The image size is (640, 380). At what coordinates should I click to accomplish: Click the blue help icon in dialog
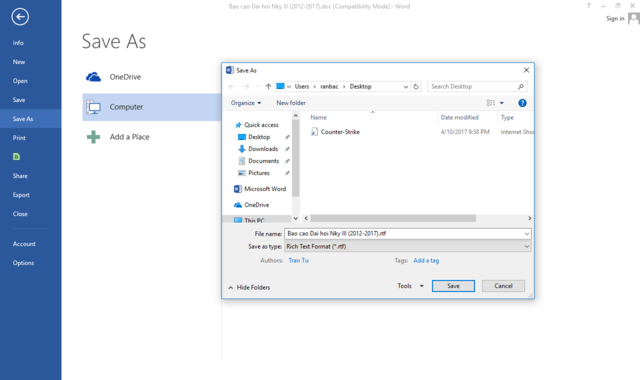click(522, 103)
